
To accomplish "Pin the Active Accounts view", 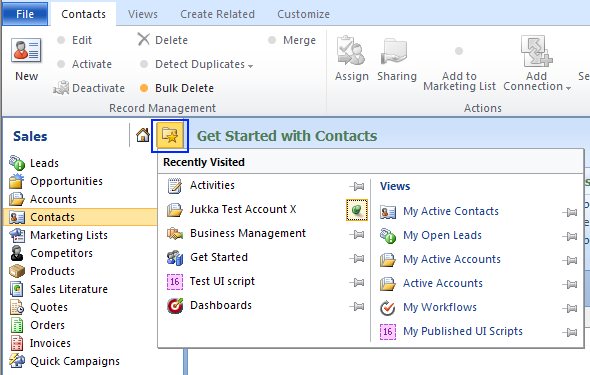I will [570, 284].
